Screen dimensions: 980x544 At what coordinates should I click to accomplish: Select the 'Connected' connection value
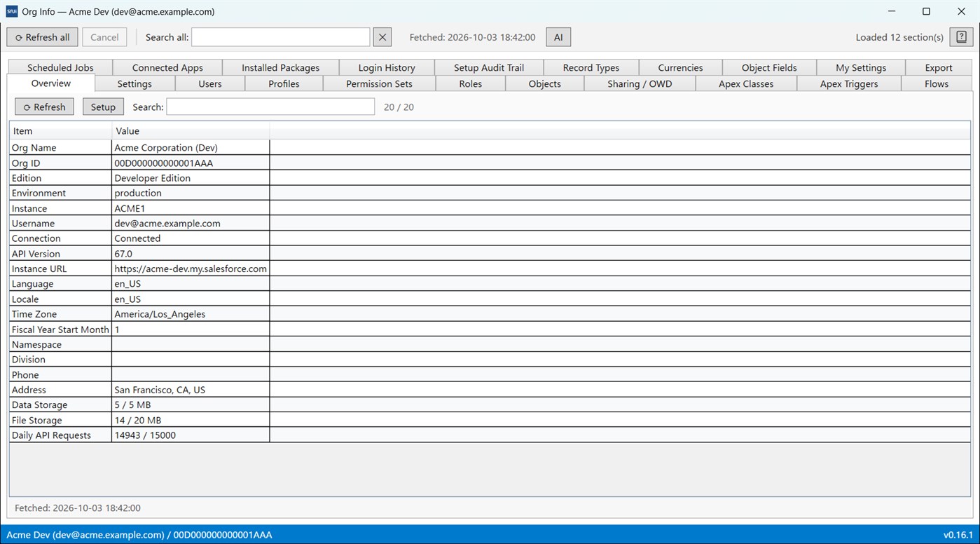click(x=191, y=238)
